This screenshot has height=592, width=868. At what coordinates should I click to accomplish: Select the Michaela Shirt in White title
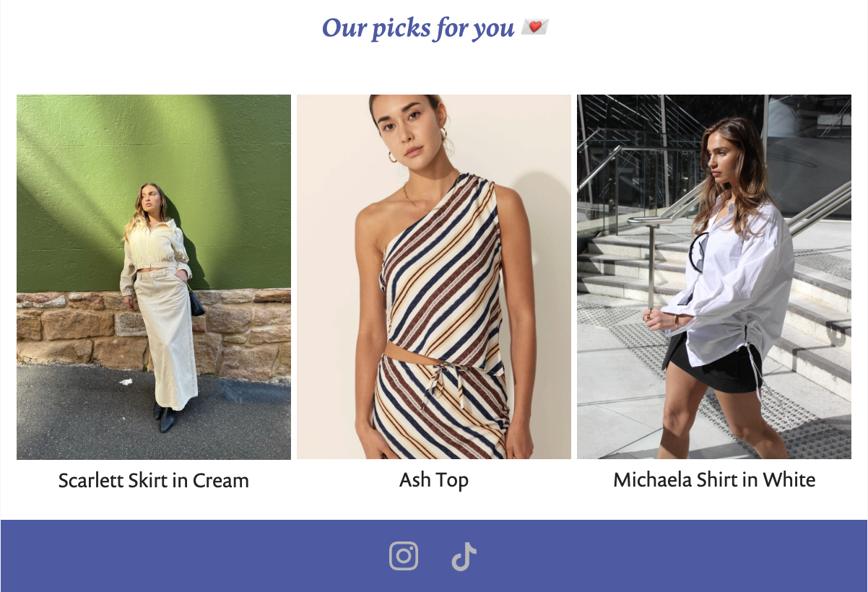pyautogui.click(x=714, y=480)
